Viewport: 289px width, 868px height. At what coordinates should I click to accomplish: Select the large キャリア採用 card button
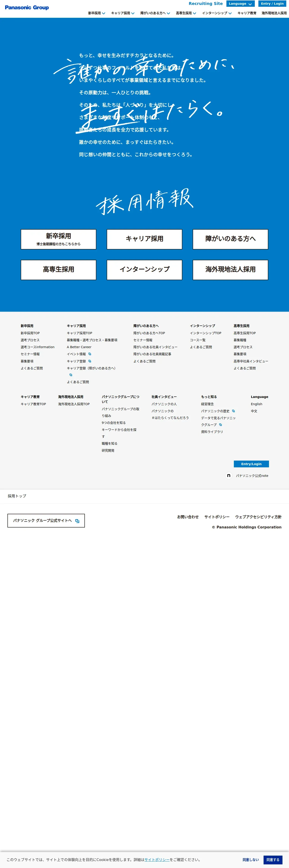click(x=144, y=239)
